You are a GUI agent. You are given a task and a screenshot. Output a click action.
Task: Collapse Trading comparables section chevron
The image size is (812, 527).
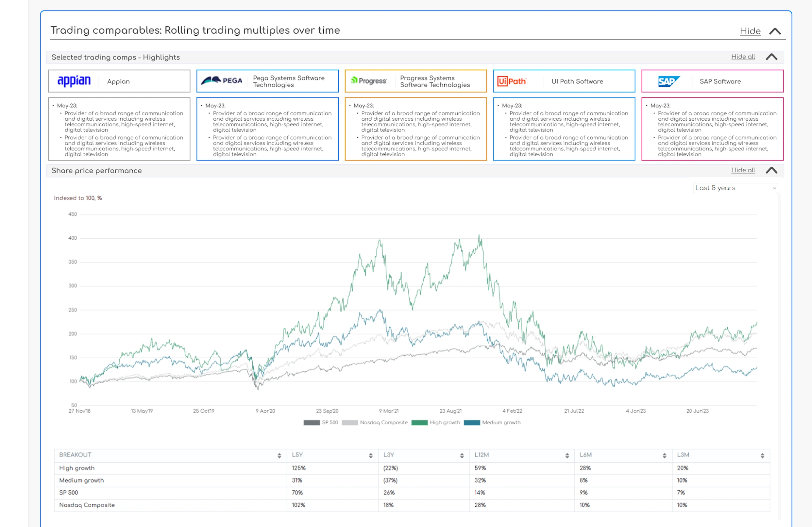(x=775, y=31)
